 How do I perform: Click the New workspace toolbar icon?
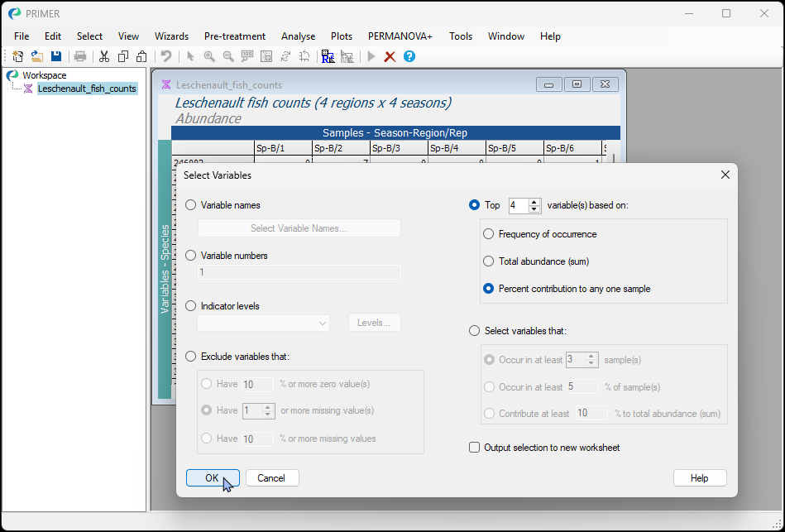coord(17,56)
